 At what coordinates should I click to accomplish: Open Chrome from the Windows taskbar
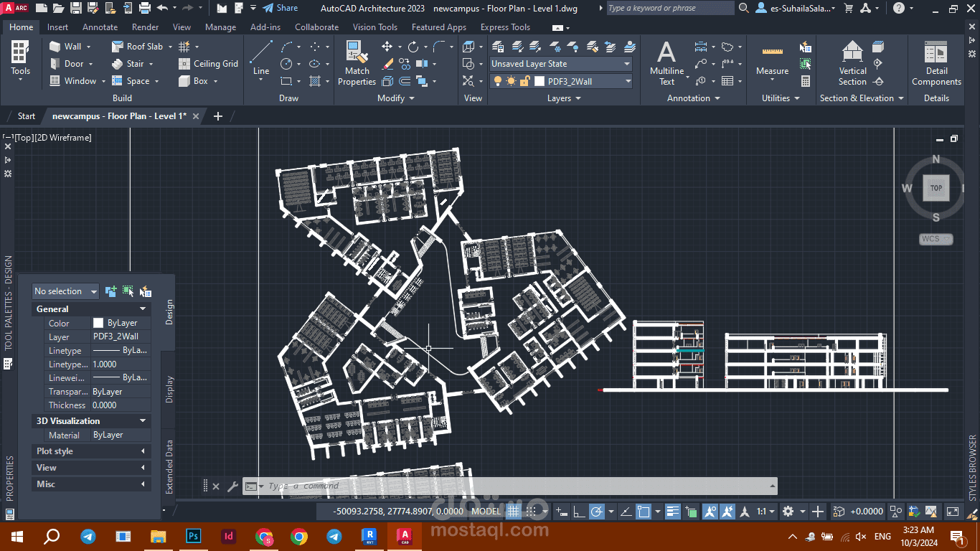(299, 536)
